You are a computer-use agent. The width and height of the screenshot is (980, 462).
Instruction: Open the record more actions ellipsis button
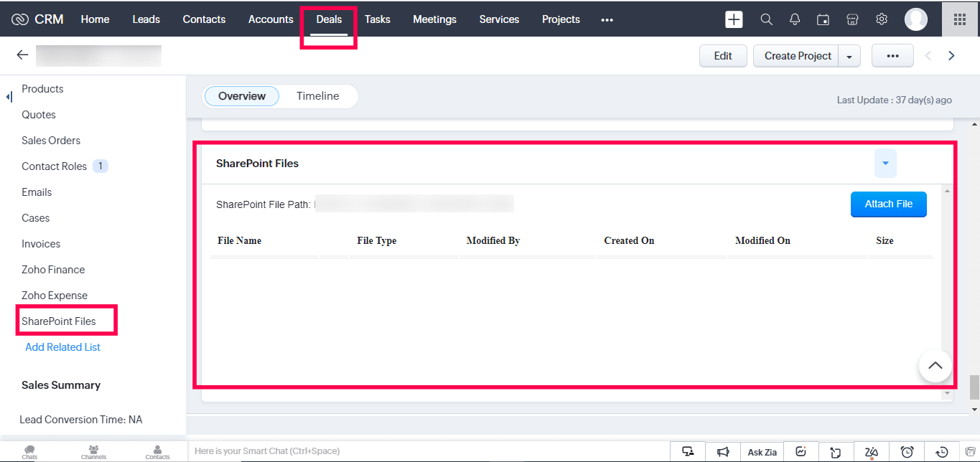pyautogui.click(x=892, y=56)
